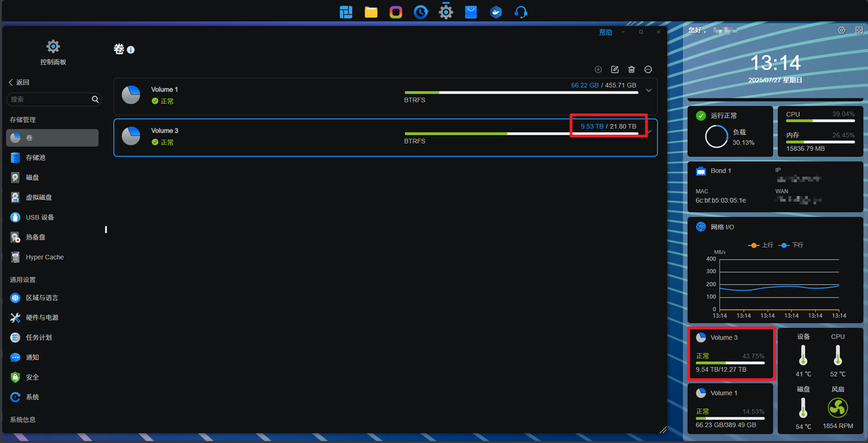
Task: Click the 13:14 clock text
Action: coord(776,63)
